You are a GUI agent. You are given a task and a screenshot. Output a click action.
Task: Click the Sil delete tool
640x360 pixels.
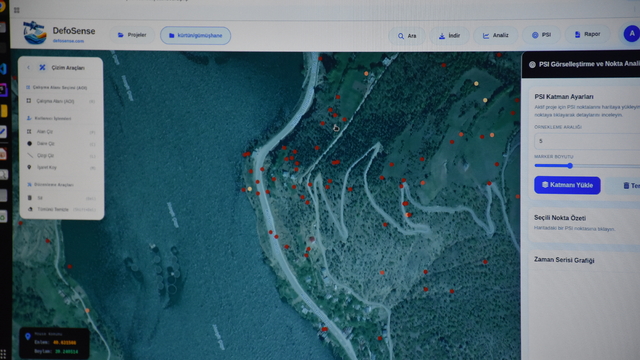coord(61,198)
